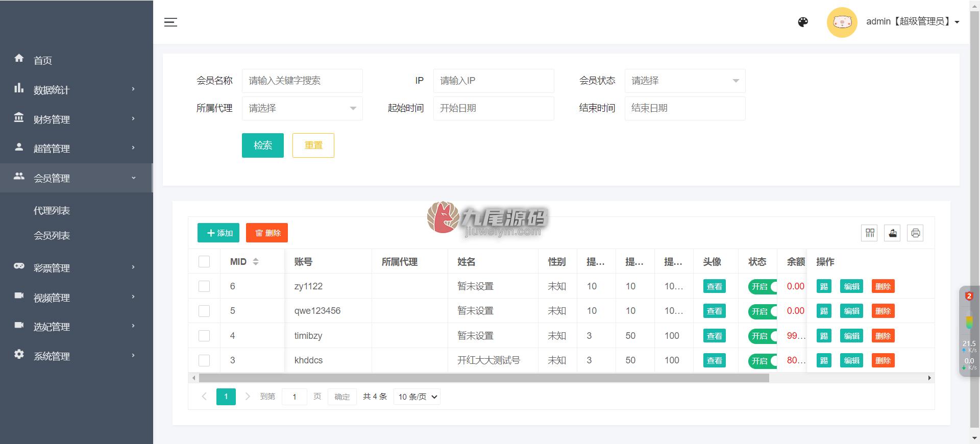The height and width of the screenshot is (444, 980).
Task: Open 代理列表 in the sidebar
Action: 52,211
